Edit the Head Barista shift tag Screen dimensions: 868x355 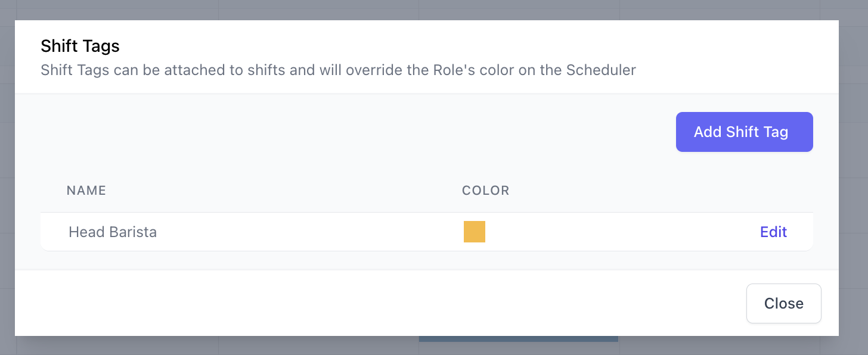tap(773, 232)
